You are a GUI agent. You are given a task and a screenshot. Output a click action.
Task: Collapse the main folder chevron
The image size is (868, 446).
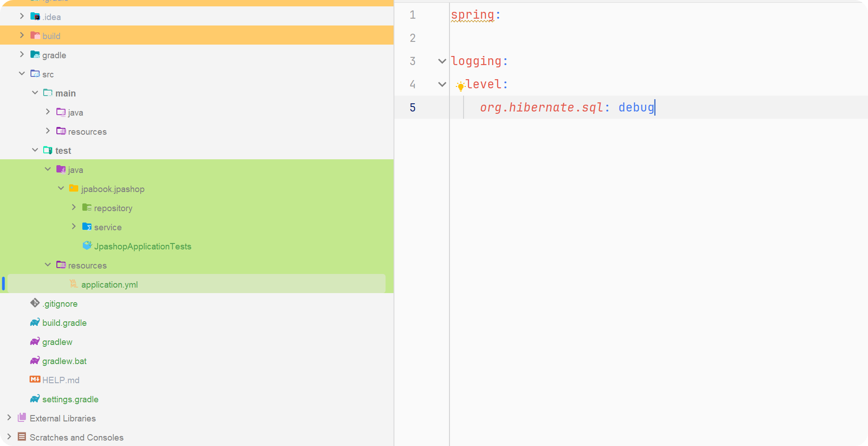[35, 93]
